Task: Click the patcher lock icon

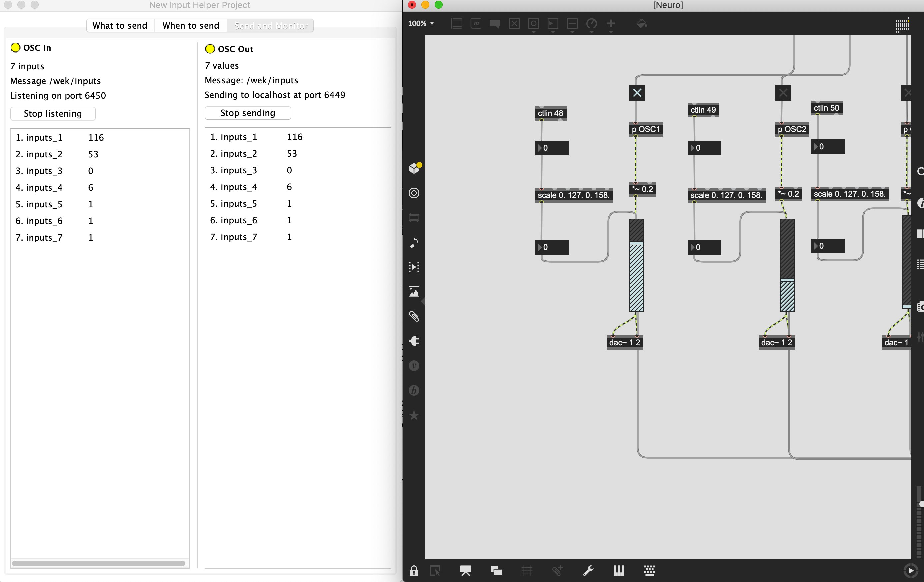Action: point(414,571)
